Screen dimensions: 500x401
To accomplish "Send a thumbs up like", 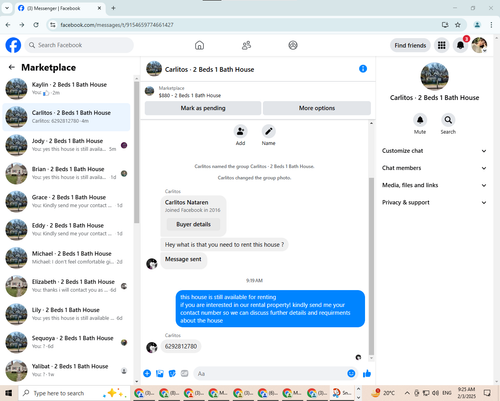I will point(367,373).
